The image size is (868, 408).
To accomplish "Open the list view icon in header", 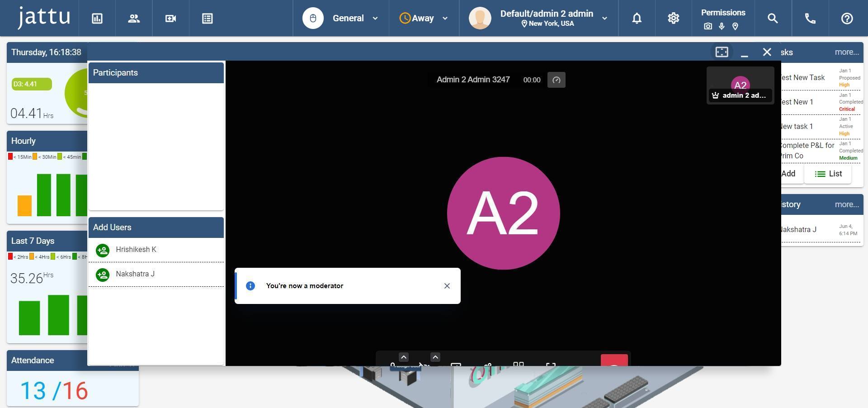I will coord(208,19).
